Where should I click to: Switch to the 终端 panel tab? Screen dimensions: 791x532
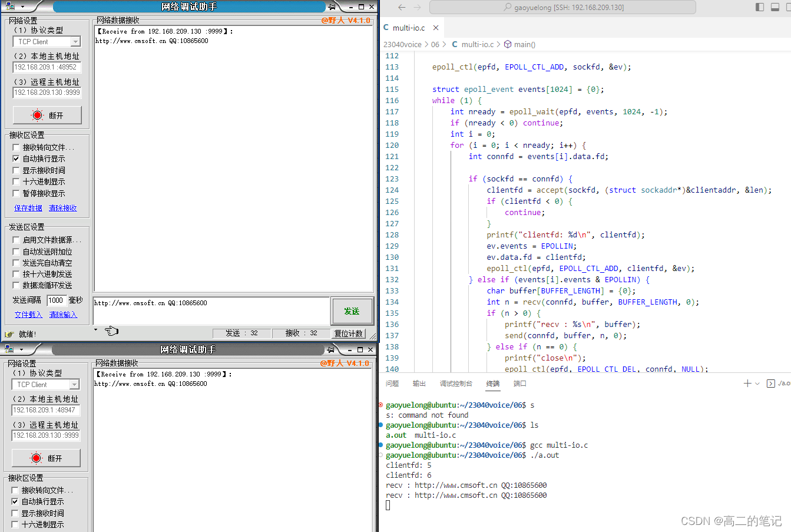493,384
